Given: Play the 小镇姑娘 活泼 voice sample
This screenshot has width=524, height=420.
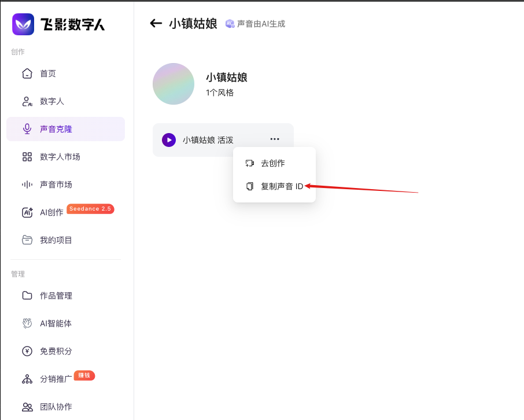Looking at the screenshot, I should click(x=169, y=140).
